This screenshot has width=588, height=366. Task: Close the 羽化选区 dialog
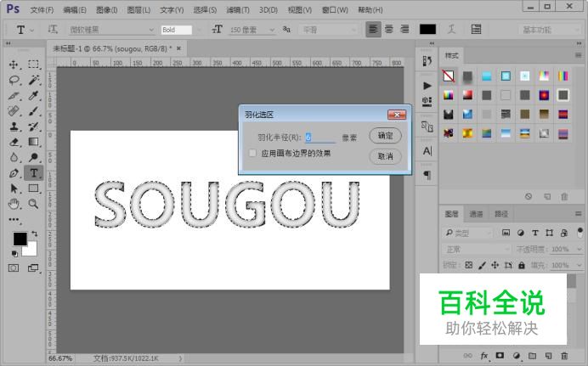tap(397, 115)
